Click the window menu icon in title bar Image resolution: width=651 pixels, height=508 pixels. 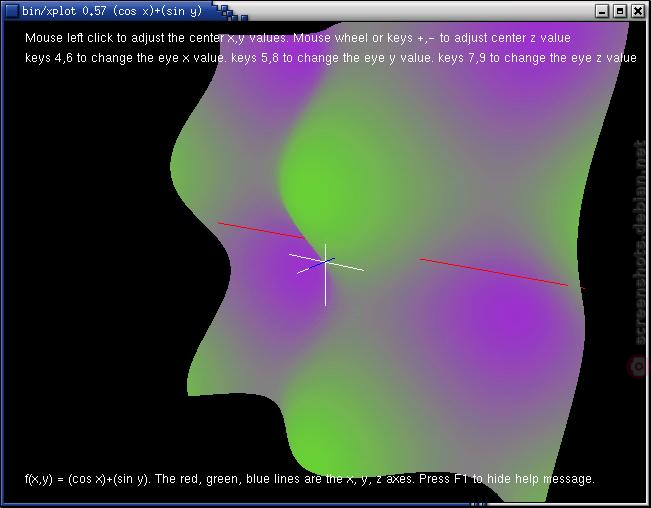[x=12, y=11]
